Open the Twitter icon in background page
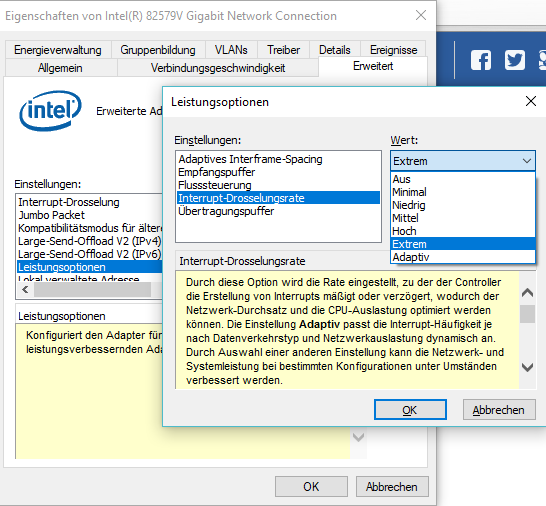The width and height of the screenshot is (546, 506). pos(515,60)
